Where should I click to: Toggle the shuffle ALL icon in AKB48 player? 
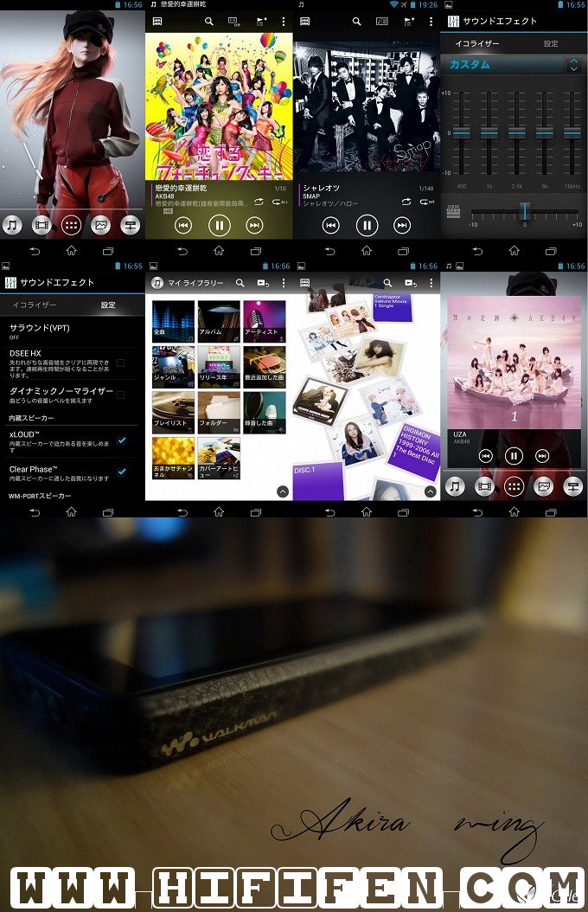280,202
